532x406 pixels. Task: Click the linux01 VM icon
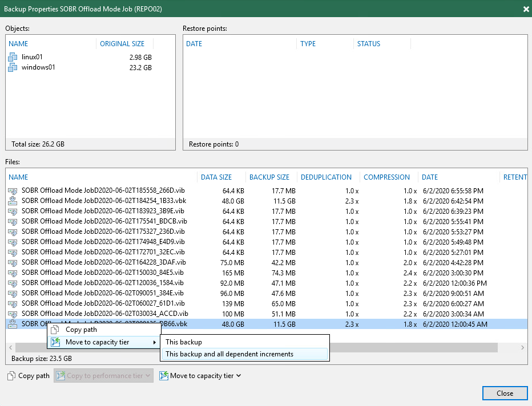14,57
